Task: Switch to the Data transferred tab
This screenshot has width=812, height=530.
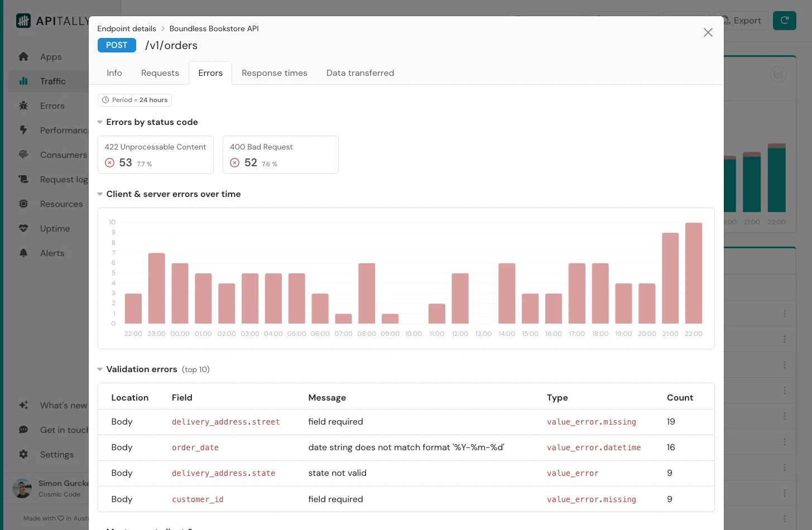Action: tap(360, 73)
